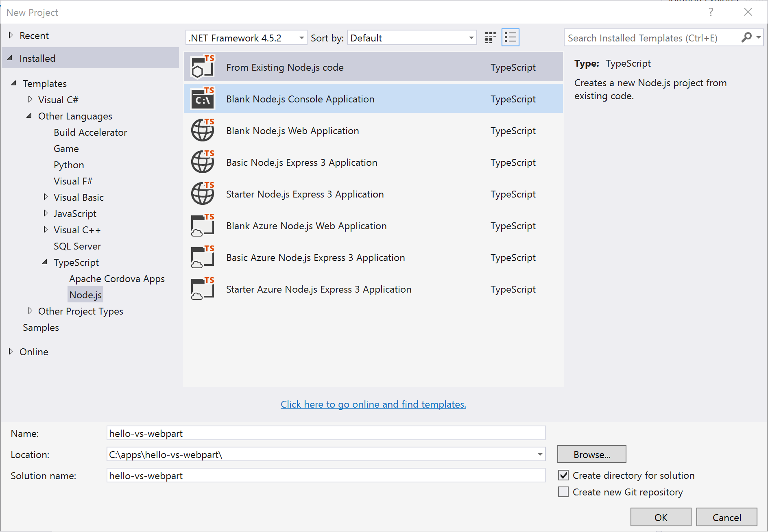Select Basic Node.js Express 3 Application text
Screen dimensions: 768x532
pos(301,163)
